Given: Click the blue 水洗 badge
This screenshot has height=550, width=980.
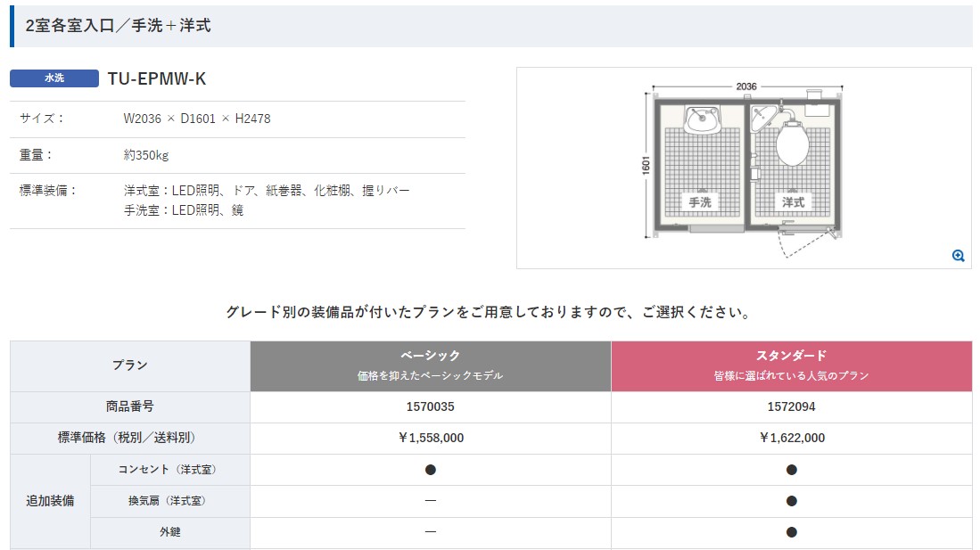Looking at the screenshot, I should click(x=54, y=78).
